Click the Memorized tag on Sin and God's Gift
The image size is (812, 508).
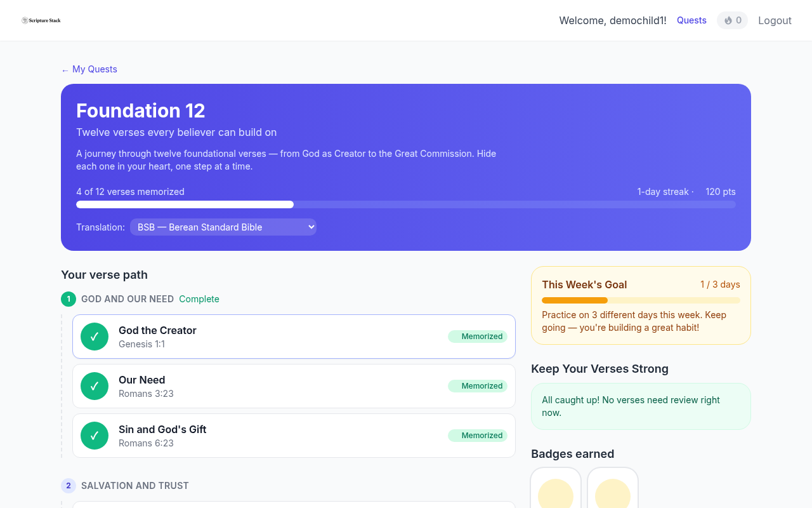pyautogui.click(x=478, y=436)
